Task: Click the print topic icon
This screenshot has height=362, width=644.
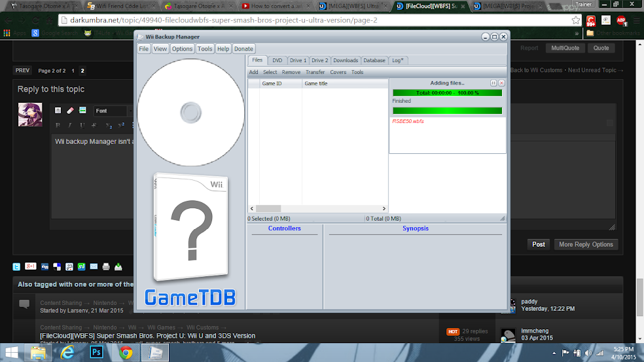Action: point(106,266)
